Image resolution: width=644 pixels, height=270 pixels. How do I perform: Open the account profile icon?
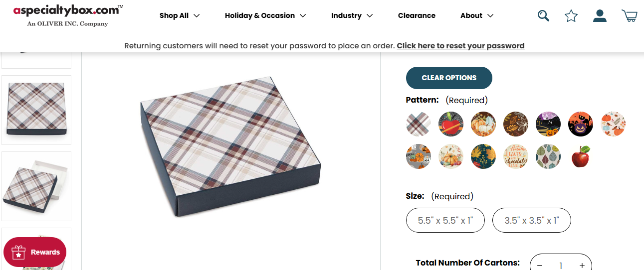[x=600, y=16]
